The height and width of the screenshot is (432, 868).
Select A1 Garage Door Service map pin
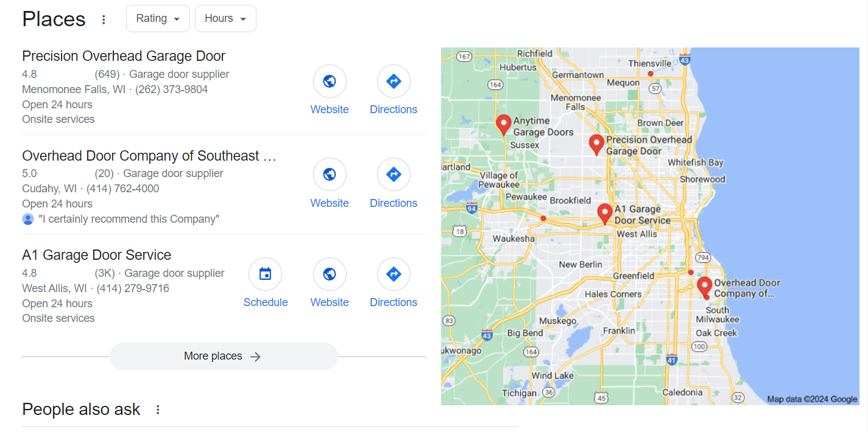pyautogui.click(x=604, y=214)
